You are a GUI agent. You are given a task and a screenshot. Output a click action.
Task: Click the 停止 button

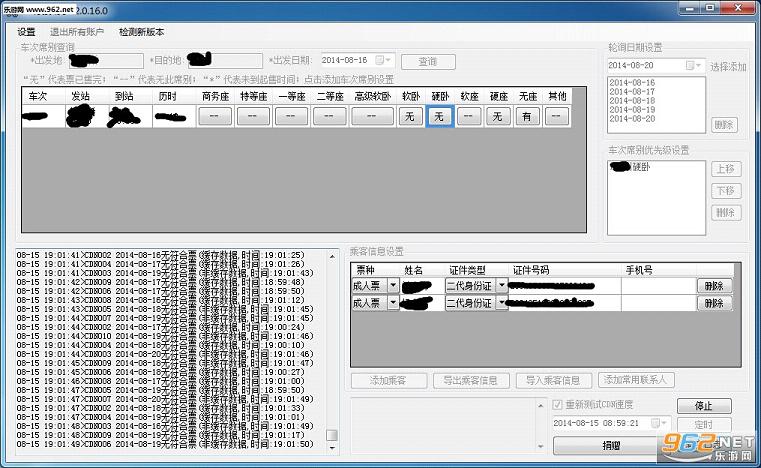pyautogui.click(x=704, y=406)
